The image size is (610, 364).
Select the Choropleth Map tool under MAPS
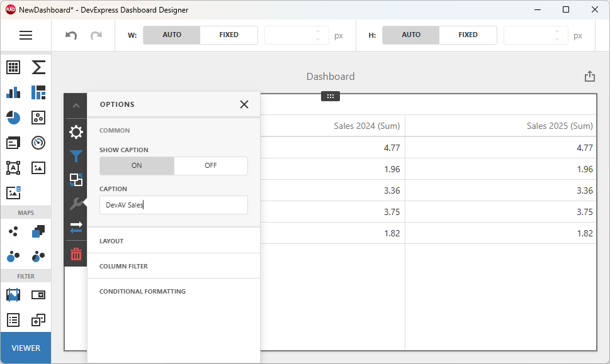pos(38,231)
